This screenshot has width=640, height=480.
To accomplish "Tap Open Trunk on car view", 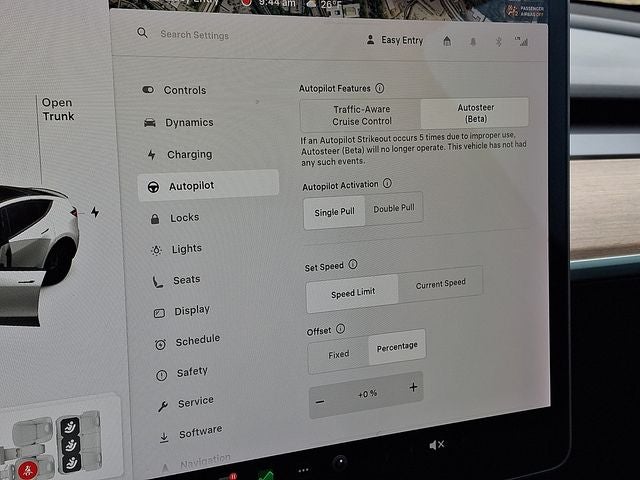I will (x=58, y=109).
